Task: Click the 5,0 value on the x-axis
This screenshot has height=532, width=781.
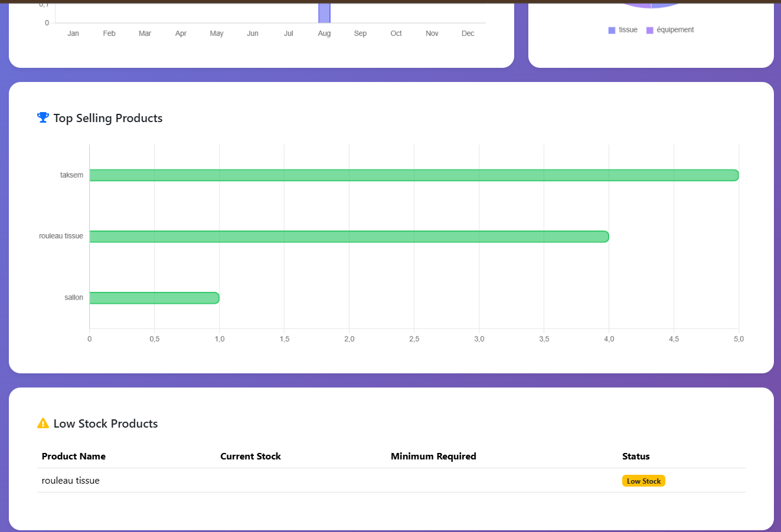Action: point(738,339)
